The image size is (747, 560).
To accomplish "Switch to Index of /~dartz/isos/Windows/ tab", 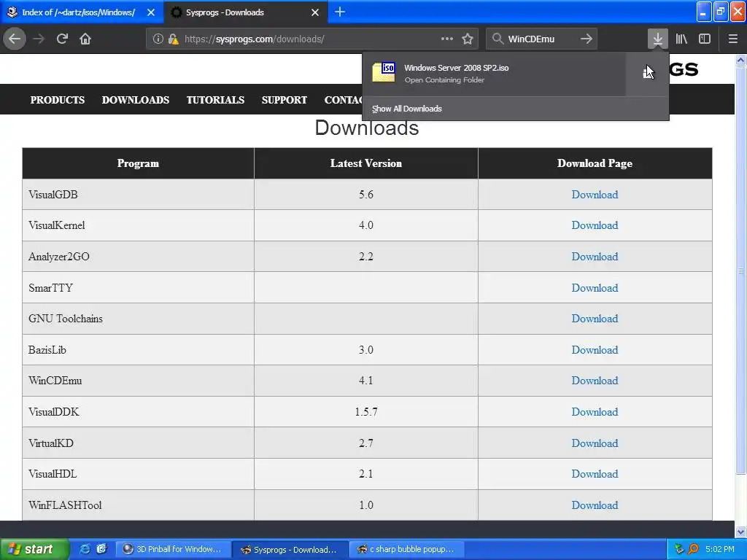I will click(82, 12).
